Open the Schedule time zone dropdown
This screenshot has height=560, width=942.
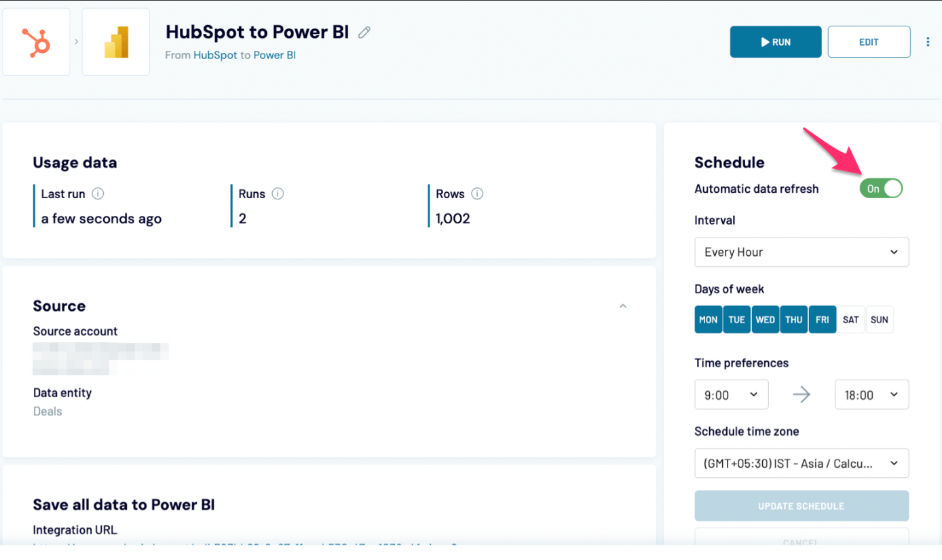click(802, 464)
